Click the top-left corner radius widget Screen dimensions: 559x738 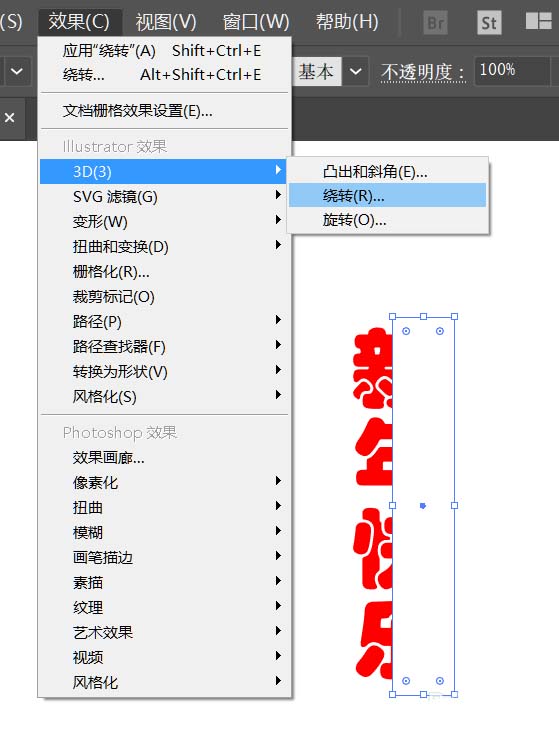[x=406, y=331]
